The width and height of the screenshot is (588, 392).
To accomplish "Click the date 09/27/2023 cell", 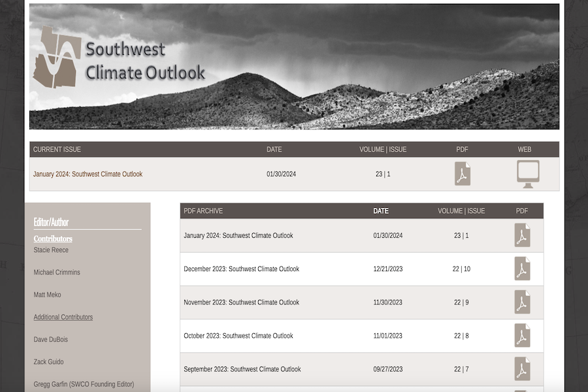I will (x=387, y=369).
